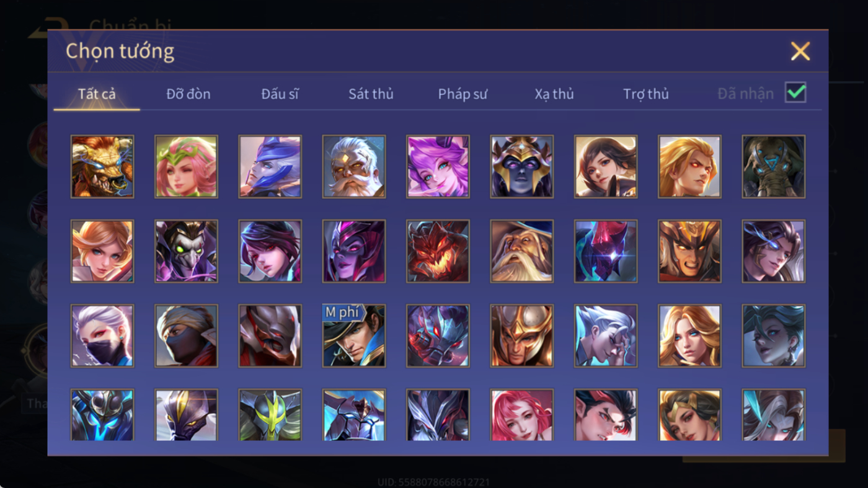Go to the Trợ thủ tab
868x488 pixels.
(x=646, y=94)
